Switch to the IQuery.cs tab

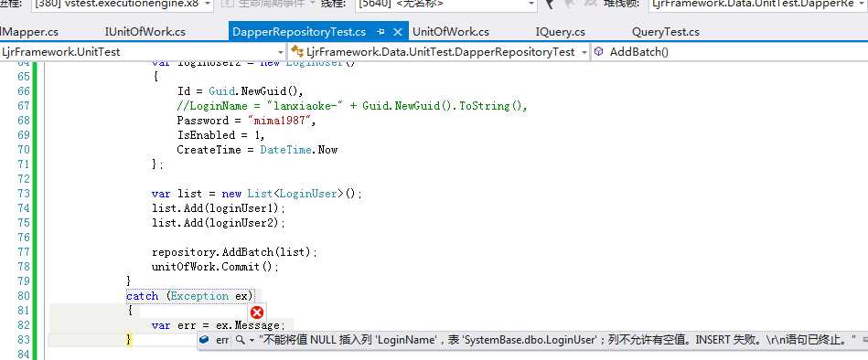pos(560,32)
